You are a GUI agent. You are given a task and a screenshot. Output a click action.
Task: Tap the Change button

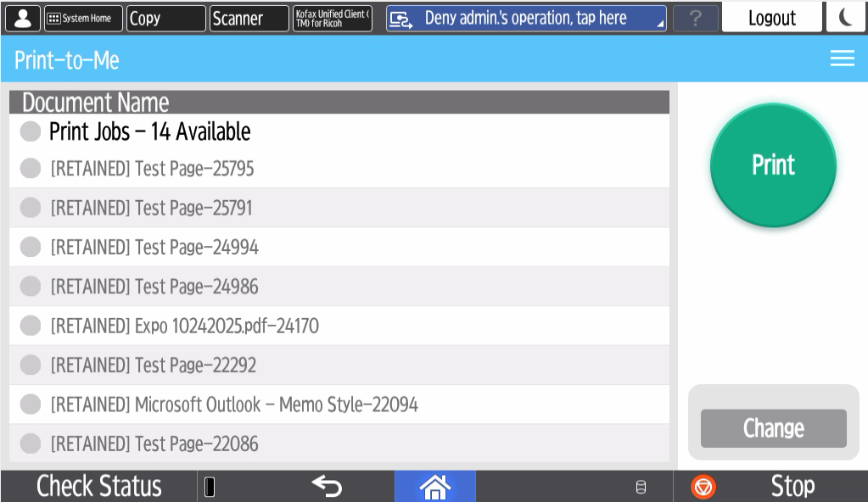pyautogui.click(x=773, y=428)
